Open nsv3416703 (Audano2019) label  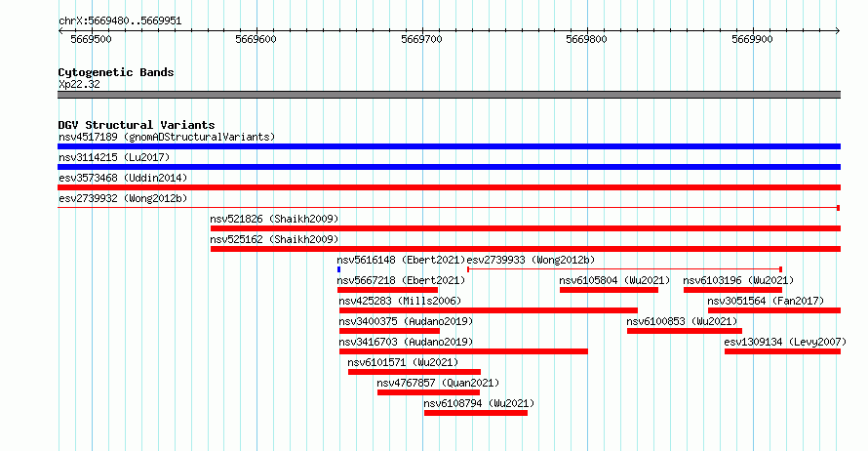point(407,342)
